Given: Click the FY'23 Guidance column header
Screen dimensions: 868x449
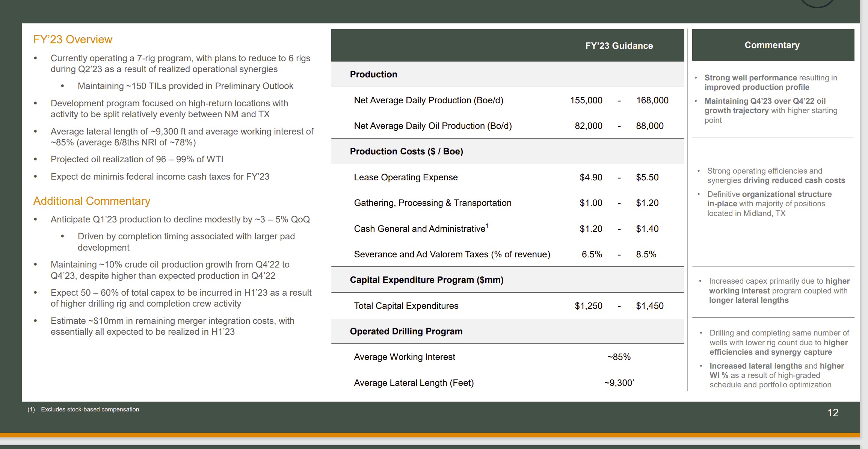Looking at the screenshot, I should point(619,46).
